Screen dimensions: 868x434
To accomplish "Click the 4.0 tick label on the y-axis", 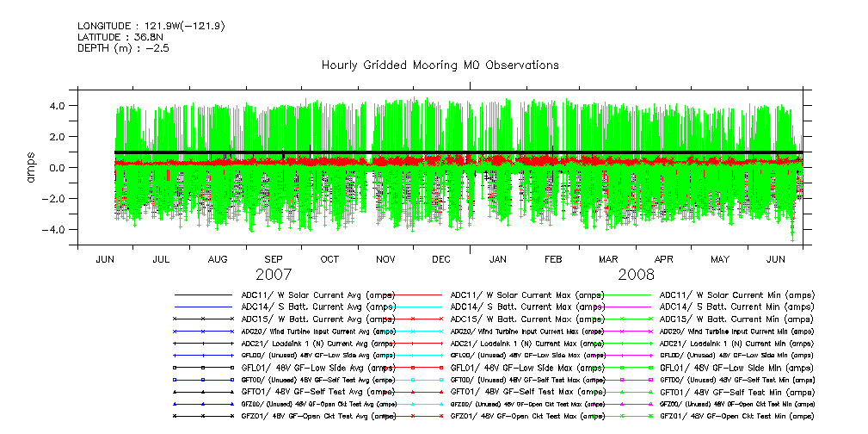I will [x=58, y=106].
